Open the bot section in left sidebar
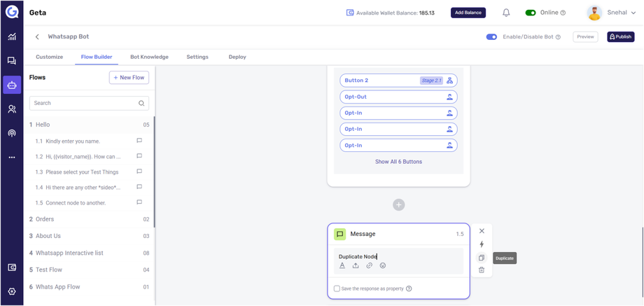644x306 pixels. click(12, 85)
